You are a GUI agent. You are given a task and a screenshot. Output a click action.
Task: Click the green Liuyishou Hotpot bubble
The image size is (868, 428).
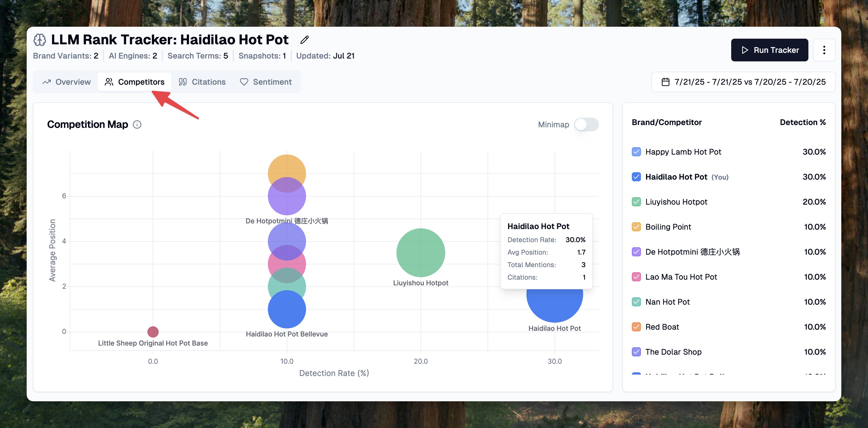click(x=421, y=253)
